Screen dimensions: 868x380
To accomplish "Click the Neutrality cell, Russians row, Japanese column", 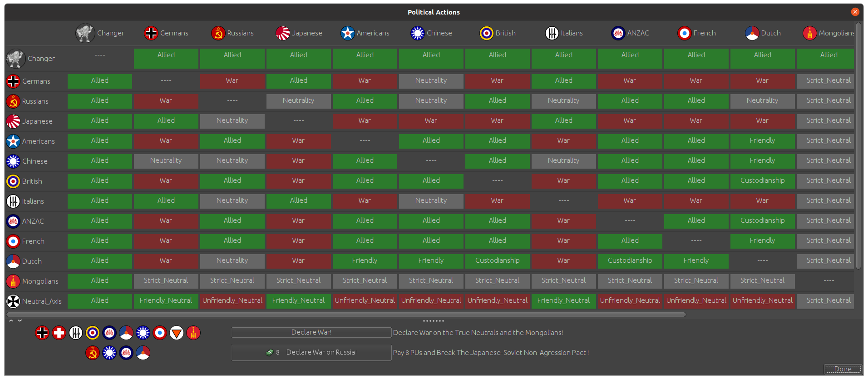I will 299,101.
